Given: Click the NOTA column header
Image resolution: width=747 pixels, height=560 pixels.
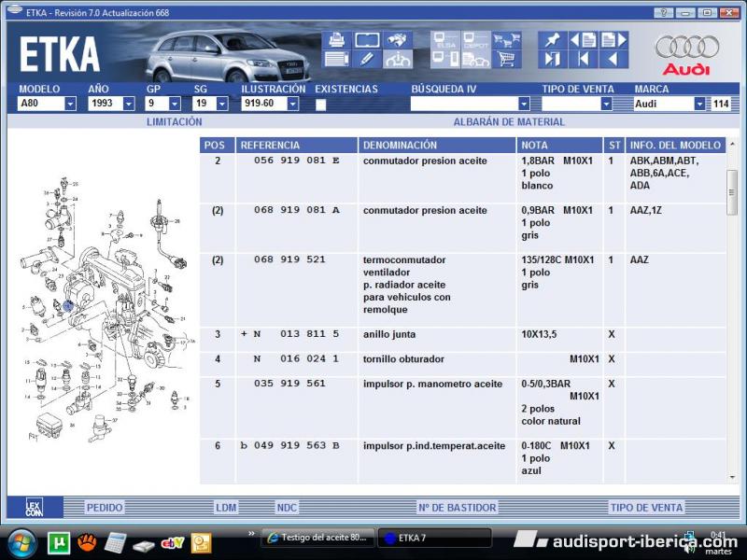Looking at the screenshot, I should click(x=559, y=146).
